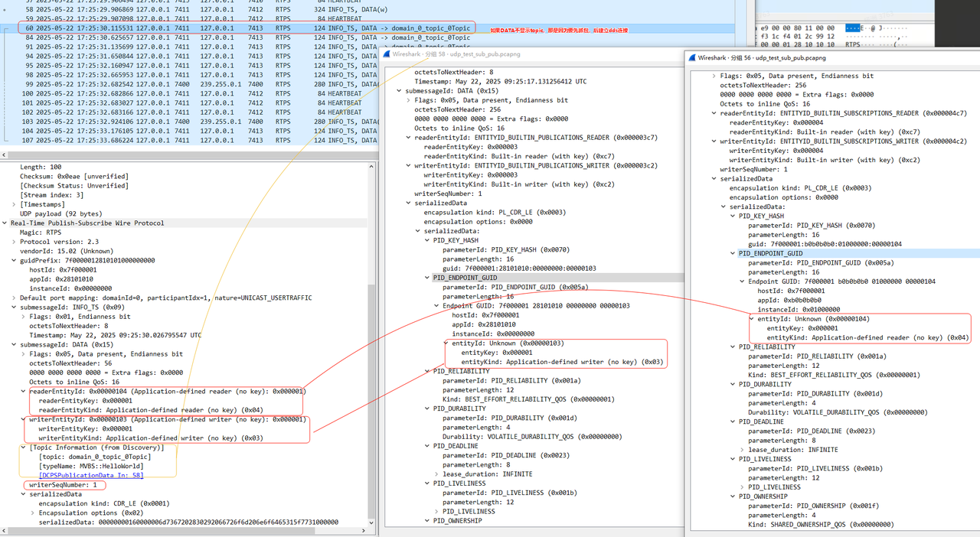Viewport: 980px width, 537px height.
Task: Open the DCPSPublicationData In: 58 link
Action: pyautogui.click(x=90, y=475)
